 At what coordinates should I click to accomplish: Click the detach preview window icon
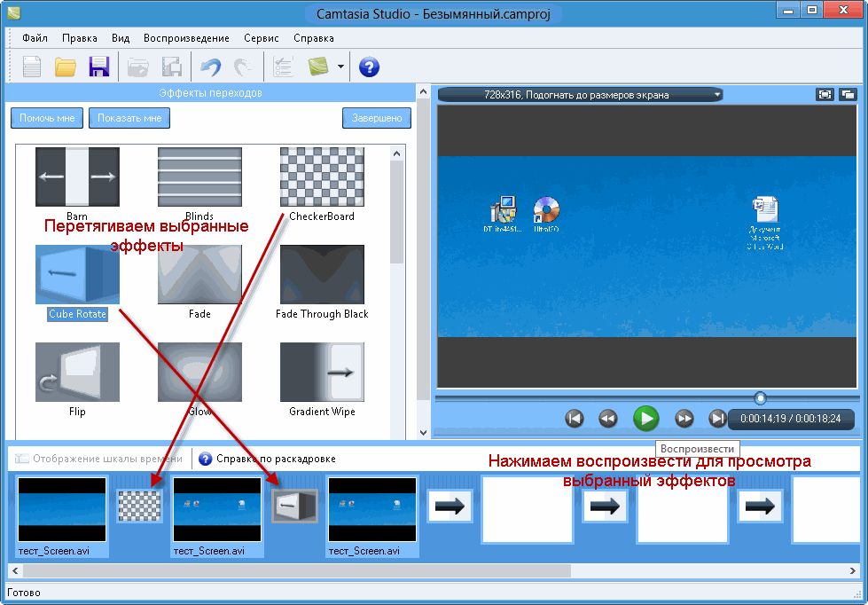tap(848, 95)
